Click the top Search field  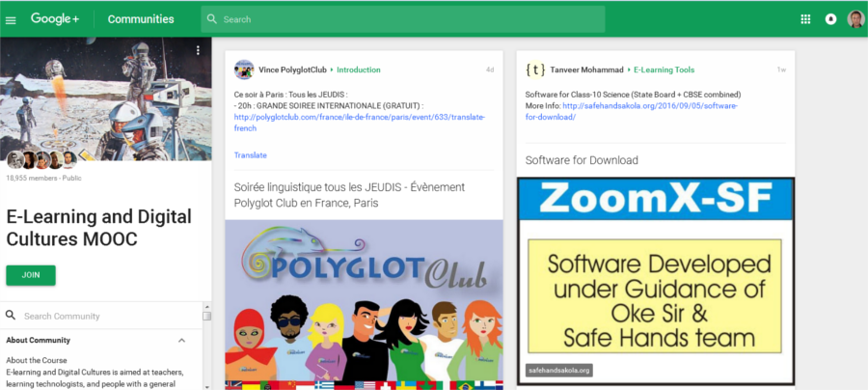[403, 19]
